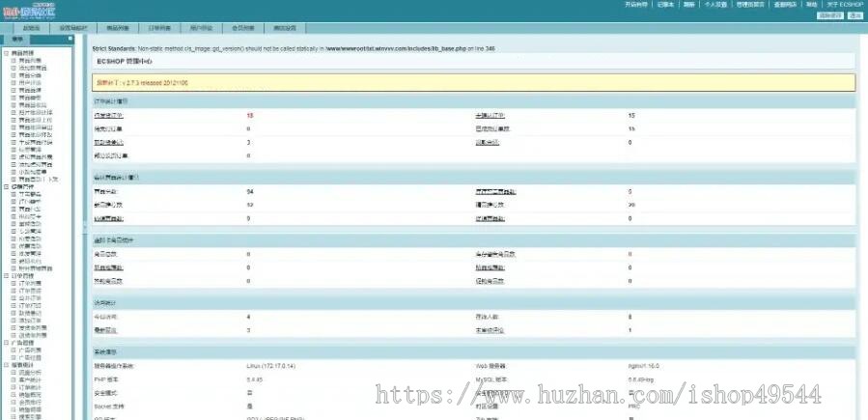Select the 菜单 tab in the sidebar
Viewport: 868px width, 420px height.
(x=16, y=40)
